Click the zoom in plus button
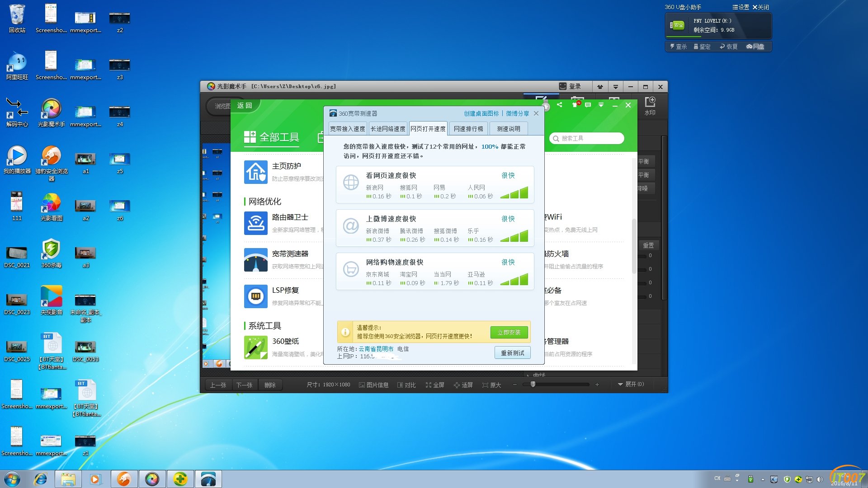 tap(597, 385)
